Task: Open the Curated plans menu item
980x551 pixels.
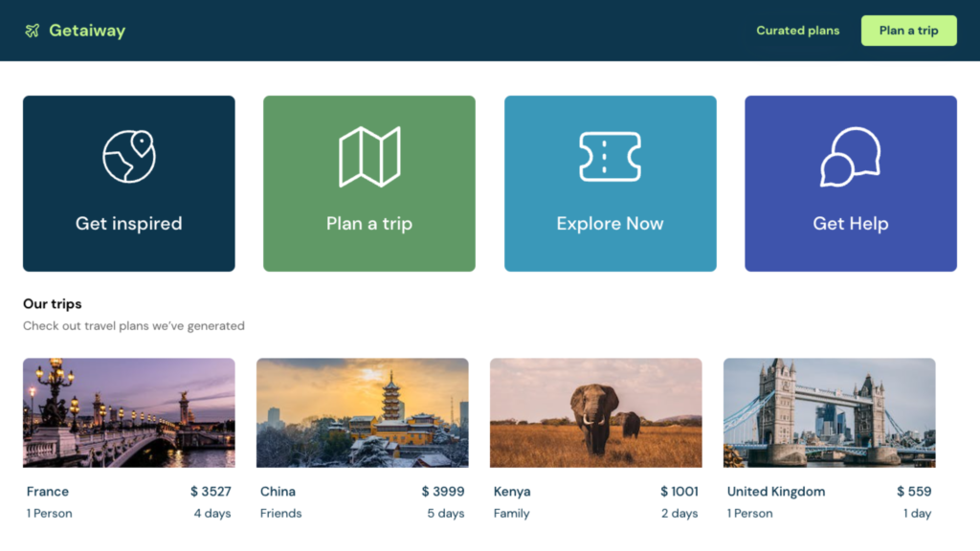Action: click(797, 31)
